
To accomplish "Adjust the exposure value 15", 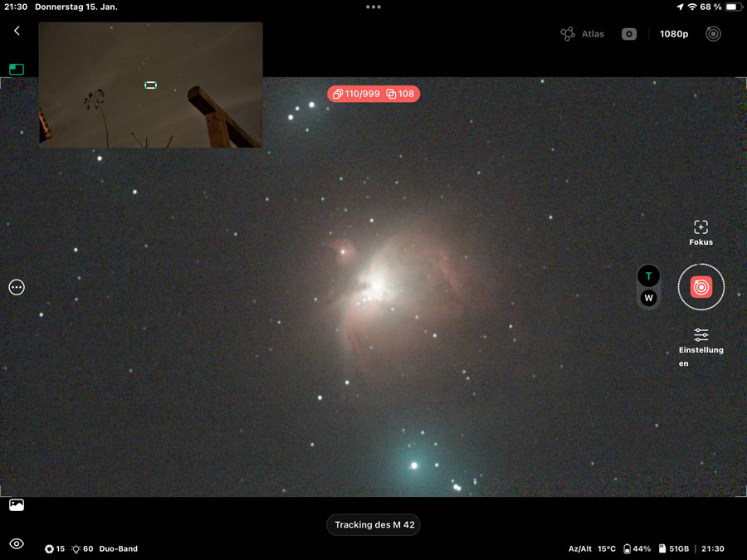I will coord(55,549).
